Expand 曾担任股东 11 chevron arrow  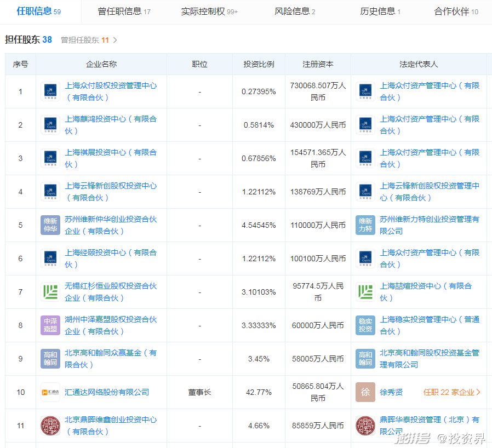tap(115, 40)
